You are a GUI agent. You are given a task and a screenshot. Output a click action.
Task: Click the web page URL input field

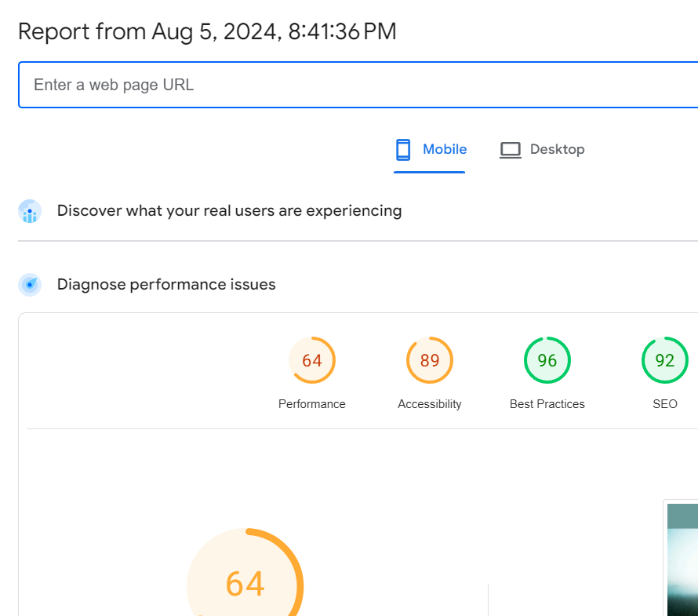click(x=358, y=85)
